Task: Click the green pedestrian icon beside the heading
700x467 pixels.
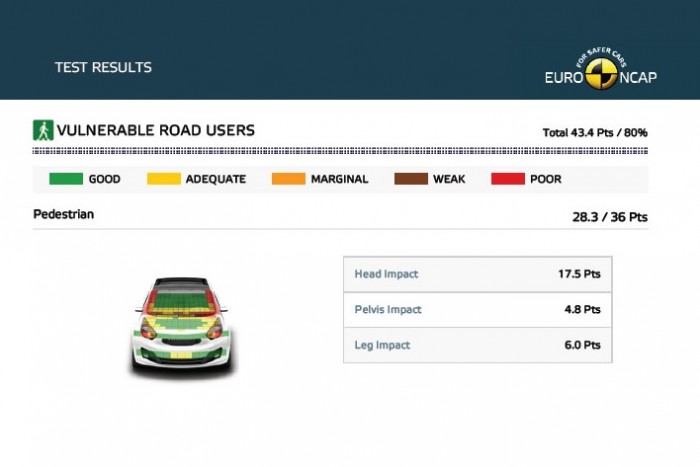Action: (43, 130)
